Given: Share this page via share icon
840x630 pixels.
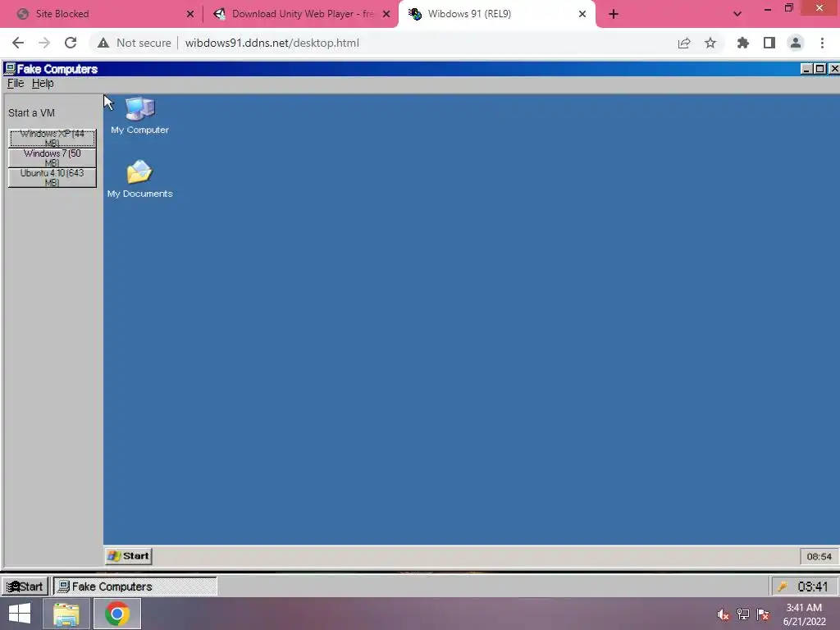Looking at the screenshot, I should tap(684, 43).
